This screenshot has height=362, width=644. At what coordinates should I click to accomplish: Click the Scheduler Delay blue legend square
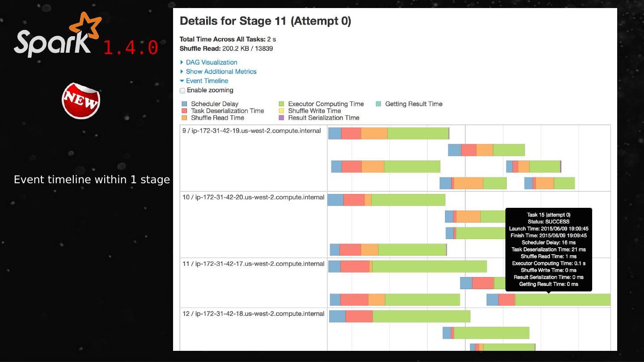tap(184, 104)
